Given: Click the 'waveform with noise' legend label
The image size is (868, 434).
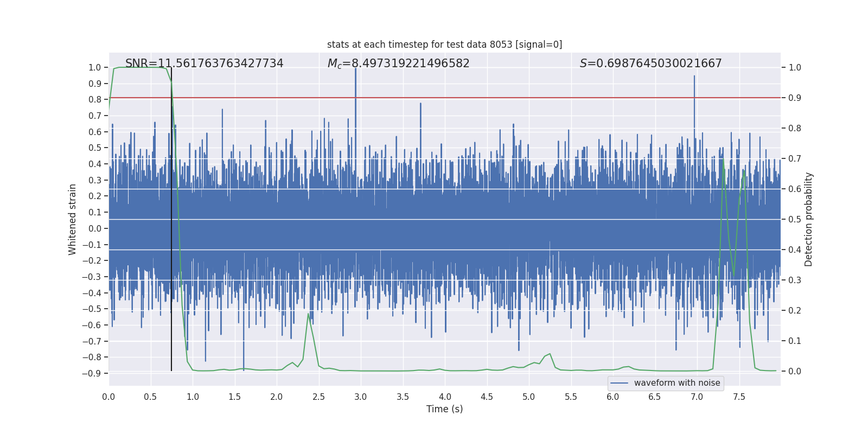Looking at the screenshot, I should click(676, 383).
